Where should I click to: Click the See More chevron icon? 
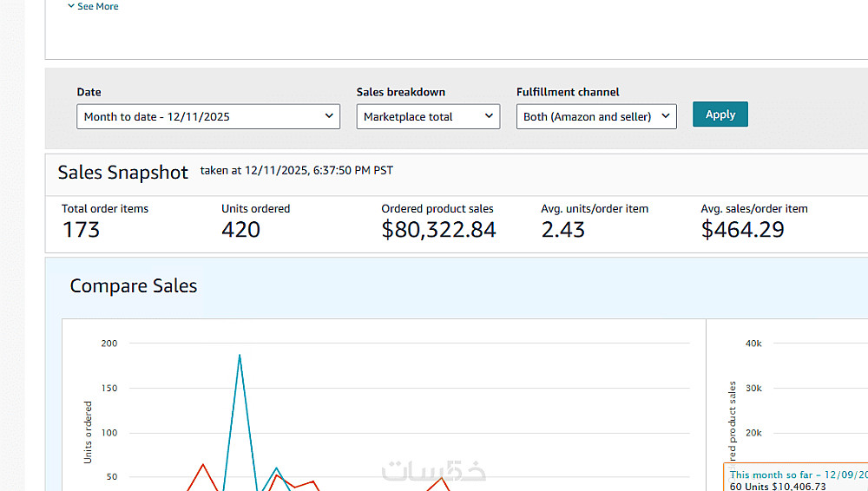point(71,6)
